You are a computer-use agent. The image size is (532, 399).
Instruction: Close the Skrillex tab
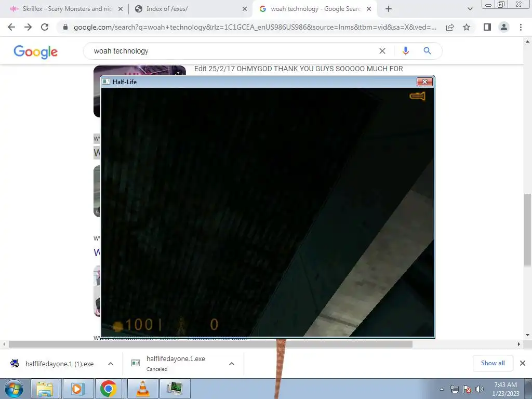coord(121,9)
